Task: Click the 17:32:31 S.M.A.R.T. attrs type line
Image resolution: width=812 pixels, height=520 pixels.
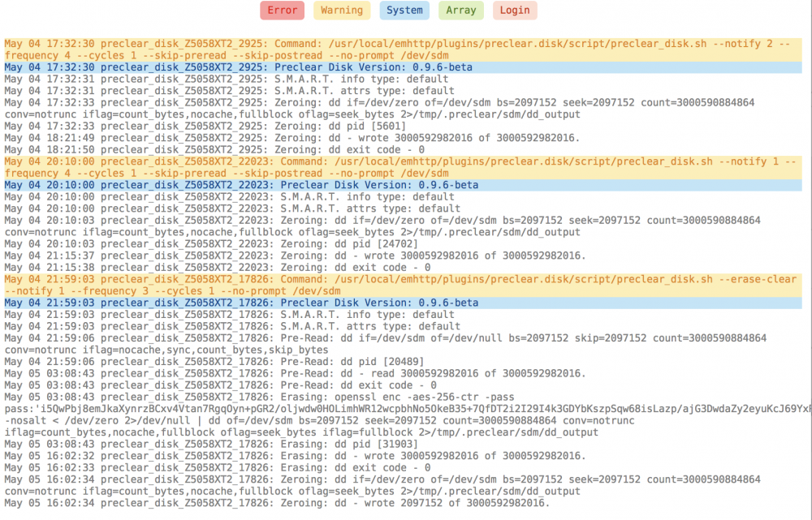Action: (230, 91)
